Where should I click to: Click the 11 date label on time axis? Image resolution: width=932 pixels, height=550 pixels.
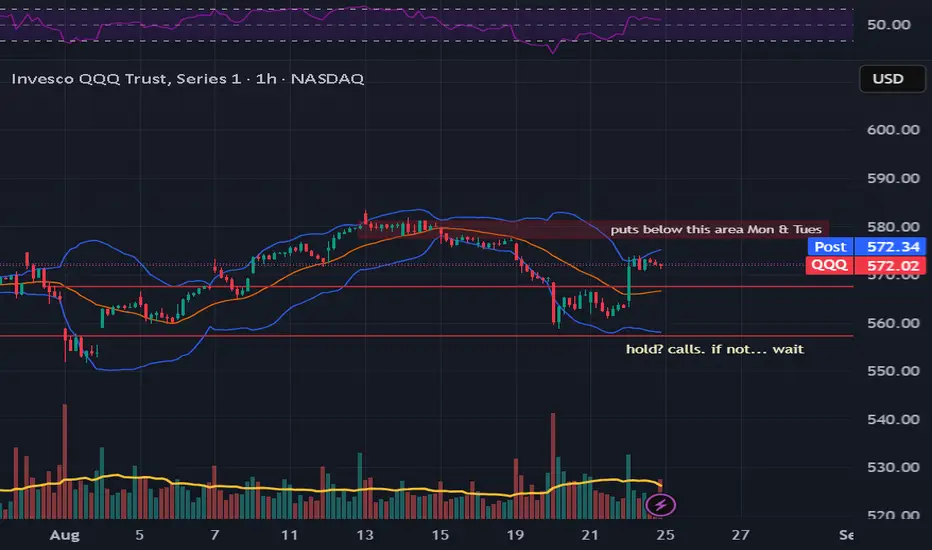289,535
